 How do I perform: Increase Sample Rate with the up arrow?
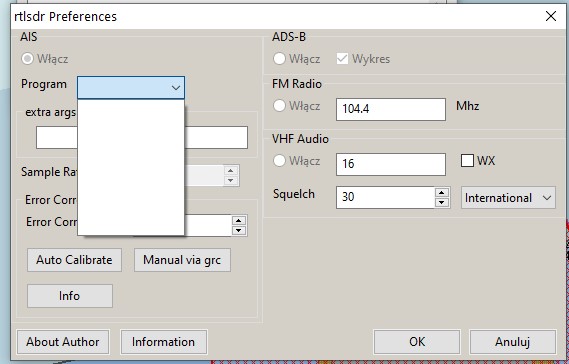coord(231,170)
